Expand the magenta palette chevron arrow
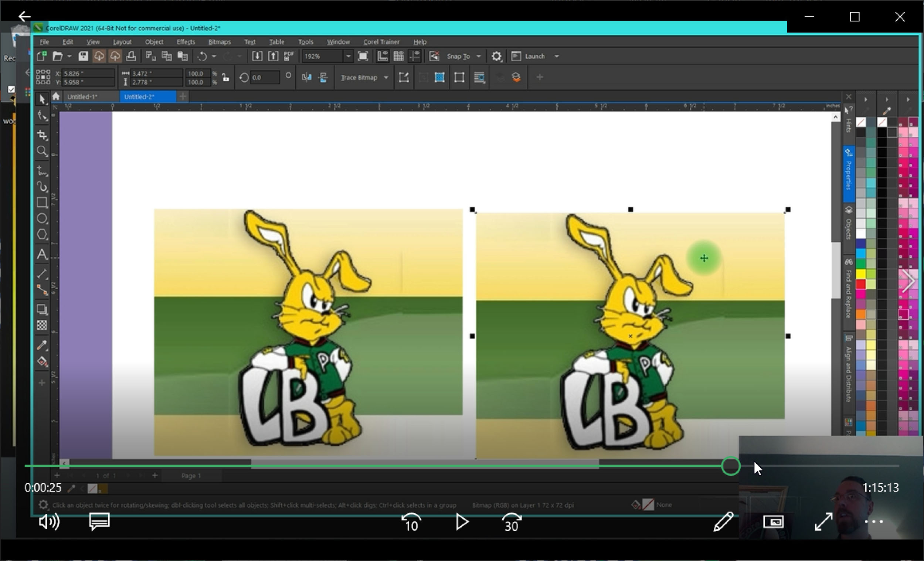The width and height of the screenshot is (924, 561). [908, 281]
